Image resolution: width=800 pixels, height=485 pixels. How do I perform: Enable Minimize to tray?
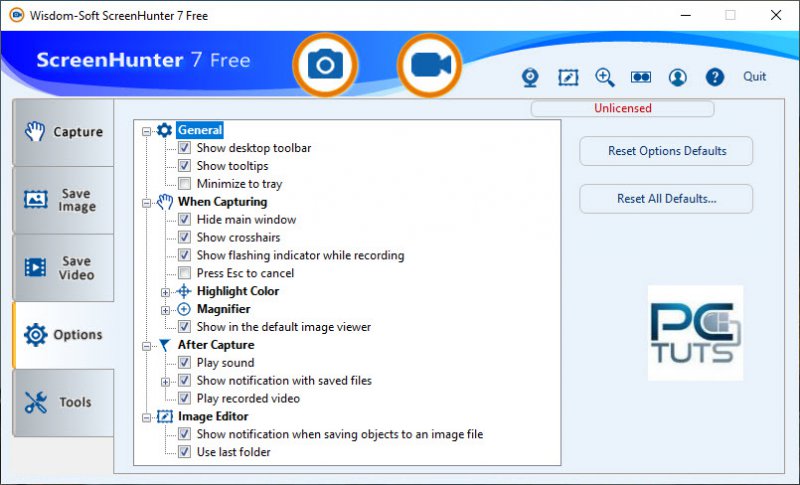[184, 184]
